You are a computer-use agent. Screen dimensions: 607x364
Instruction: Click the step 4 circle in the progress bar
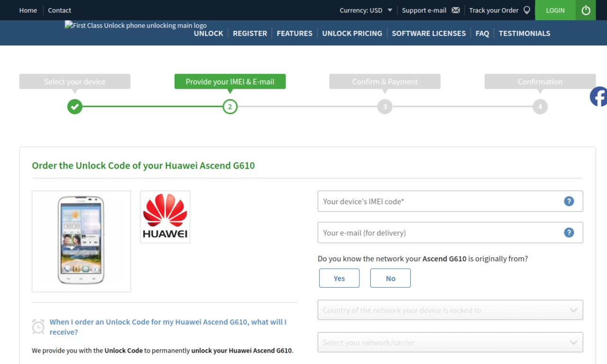tap(540, 107)
